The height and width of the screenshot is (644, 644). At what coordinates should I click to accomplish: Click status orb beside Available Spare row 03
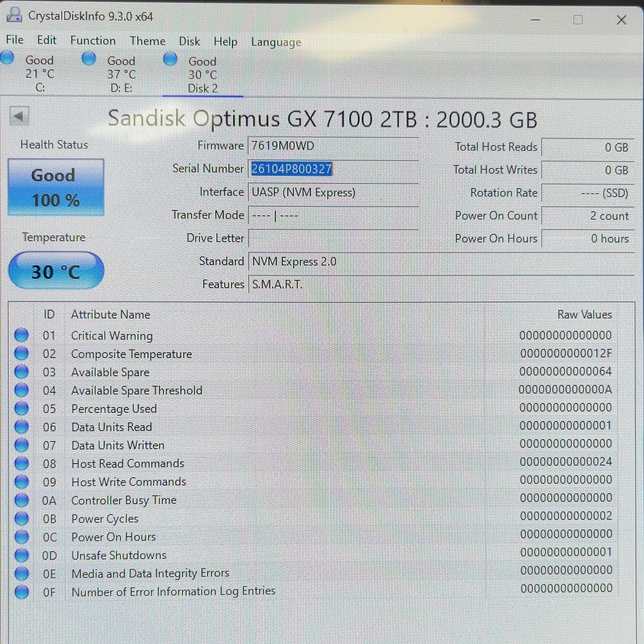tap(21, 371)
